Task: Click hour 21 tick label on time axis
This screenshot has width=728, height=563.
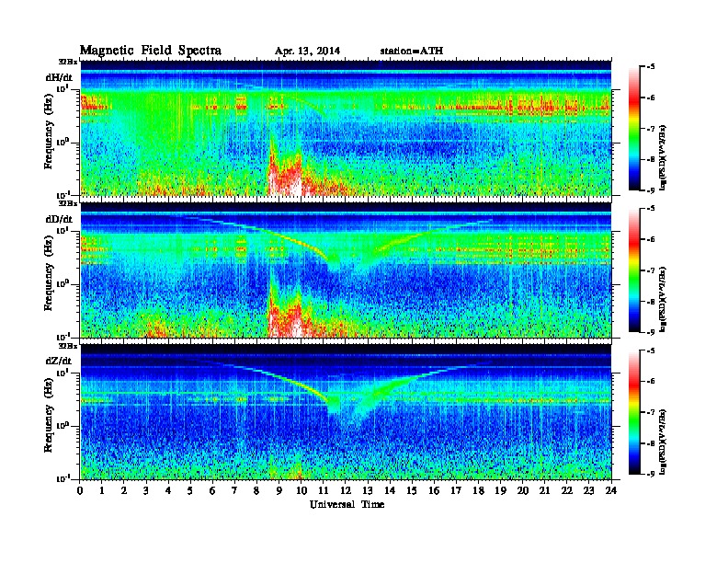Action: pos(544,491)
